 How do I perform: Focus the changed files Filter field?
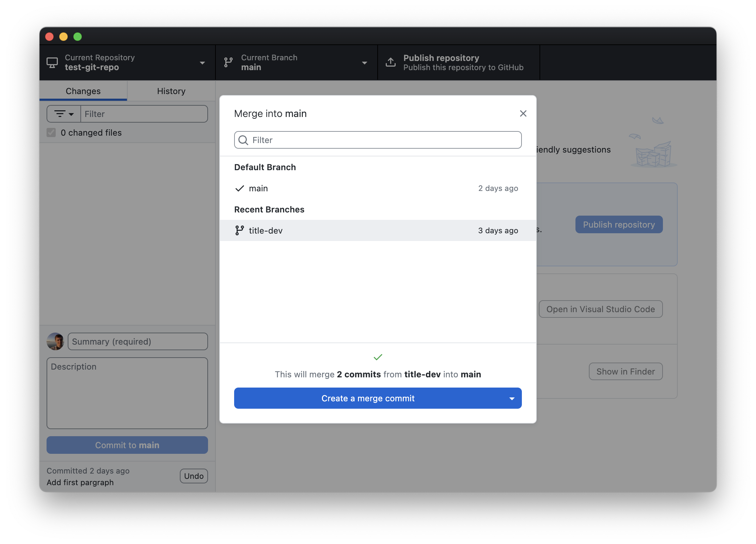pos(144,114)
